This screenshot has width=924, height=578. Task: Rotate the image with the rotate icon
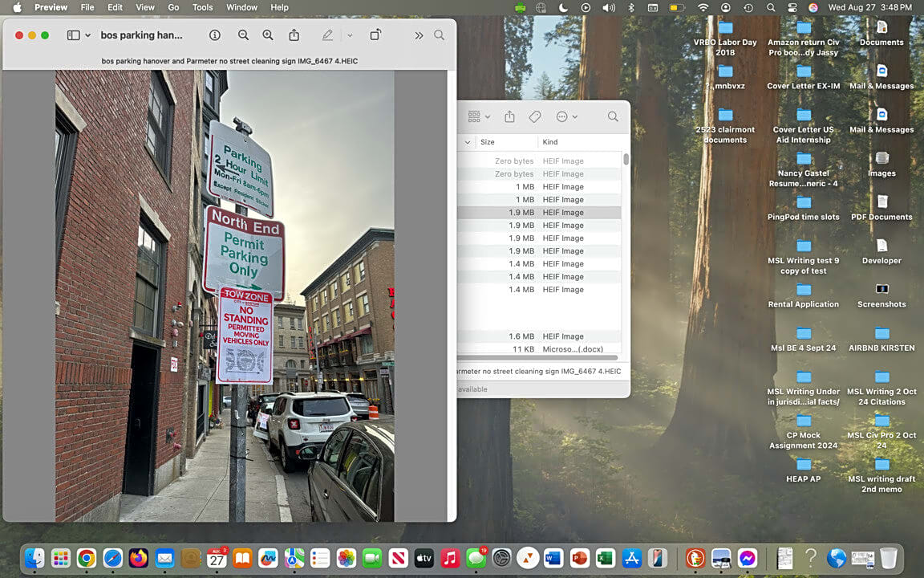(x=375, y=35)
